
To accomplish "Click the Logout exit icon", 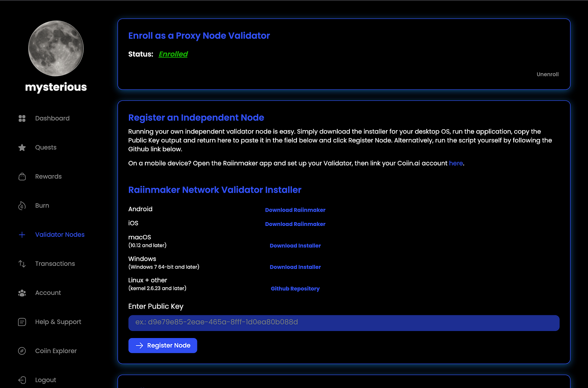I will [22, 380].
